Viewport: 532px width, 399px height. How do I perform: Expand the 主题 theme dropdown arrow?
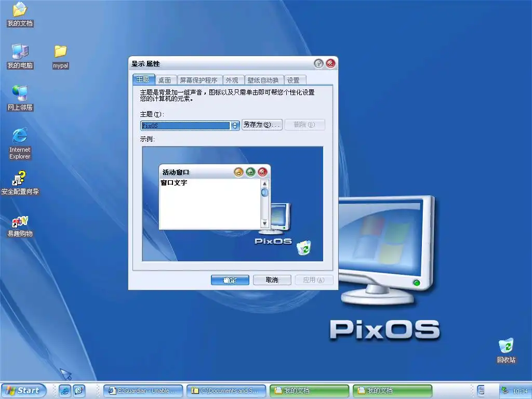pos(235,126)
